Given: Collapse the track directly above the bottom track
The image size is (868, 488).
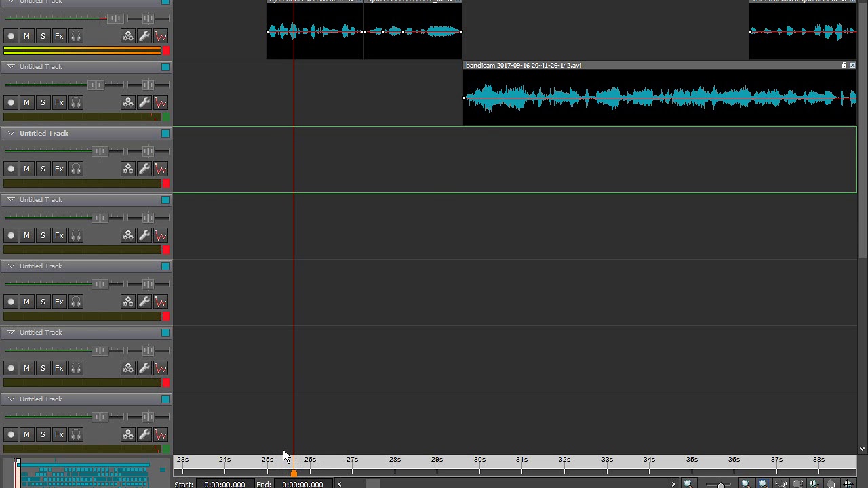Looking at the screenshot, I should [11, 332].
